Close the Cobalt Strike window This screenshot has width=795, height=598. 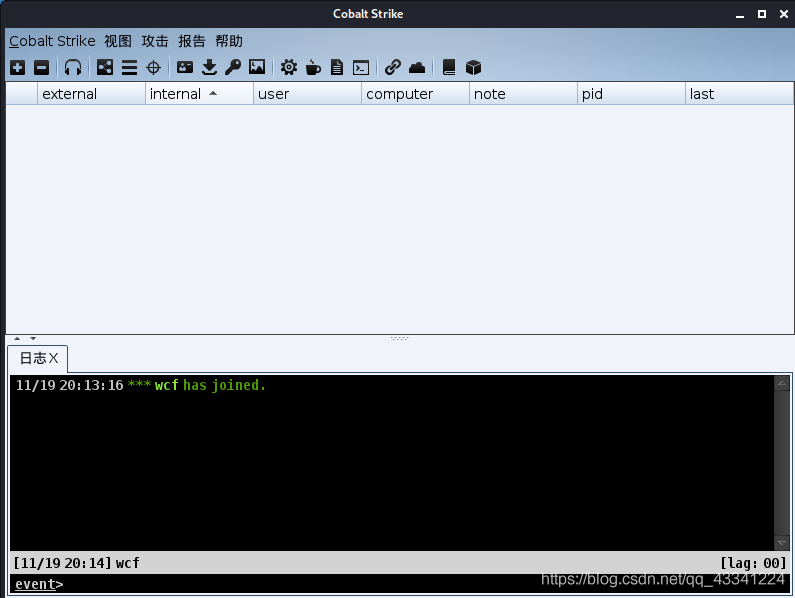click(x=784, y=14)
